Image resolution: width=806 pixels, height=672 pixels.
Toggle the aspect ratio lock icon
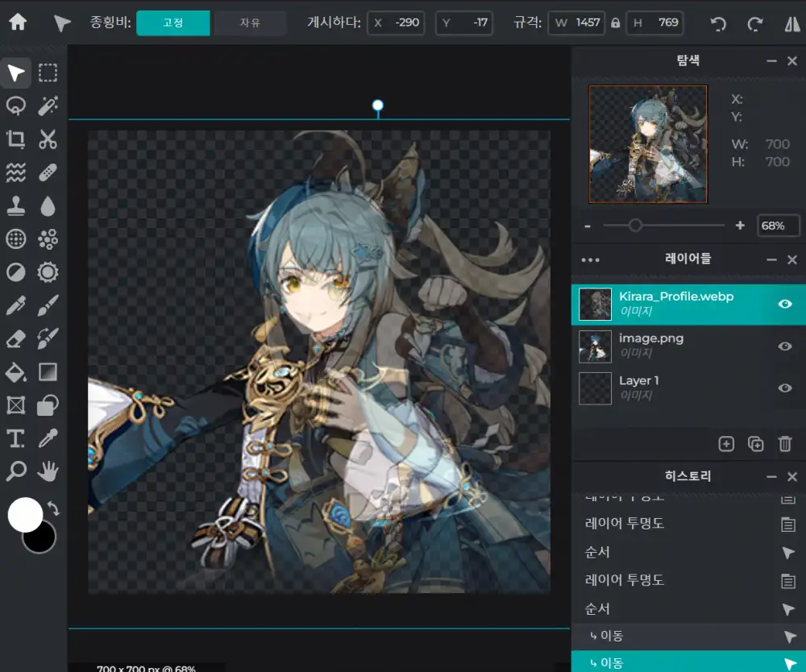click(616, 23)
